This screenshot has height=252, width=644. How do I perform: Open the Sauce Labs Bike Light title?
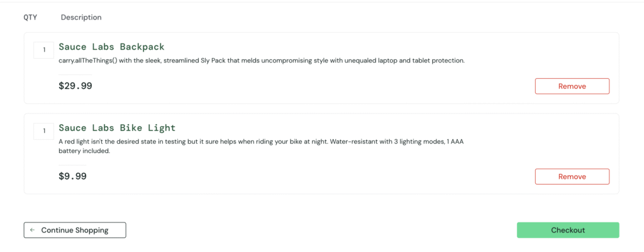click(x=117, y=129)
